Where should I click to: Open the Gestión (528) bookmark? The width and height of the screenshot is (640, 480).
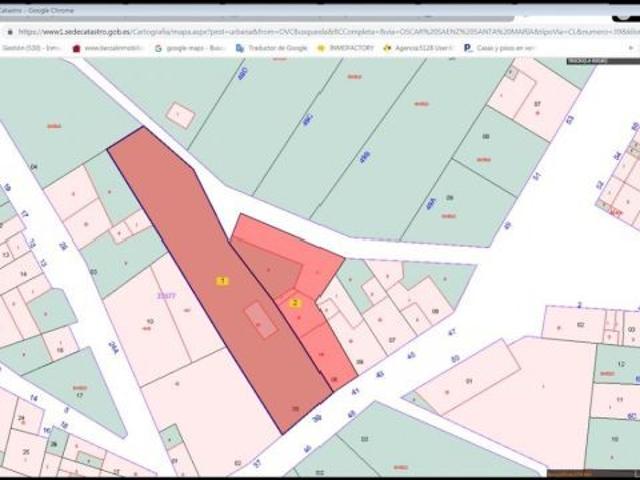[30, 47]
